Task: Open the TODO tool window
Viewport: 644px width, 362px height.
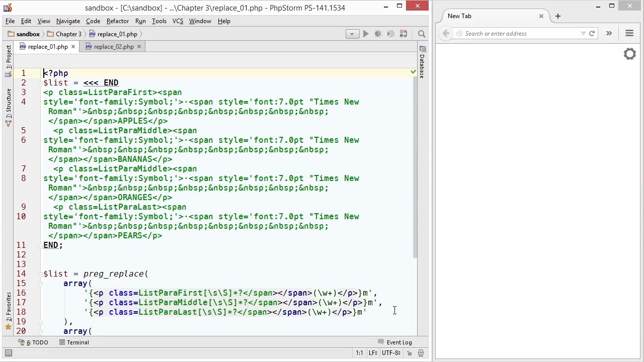Action: tap(33, 342)
